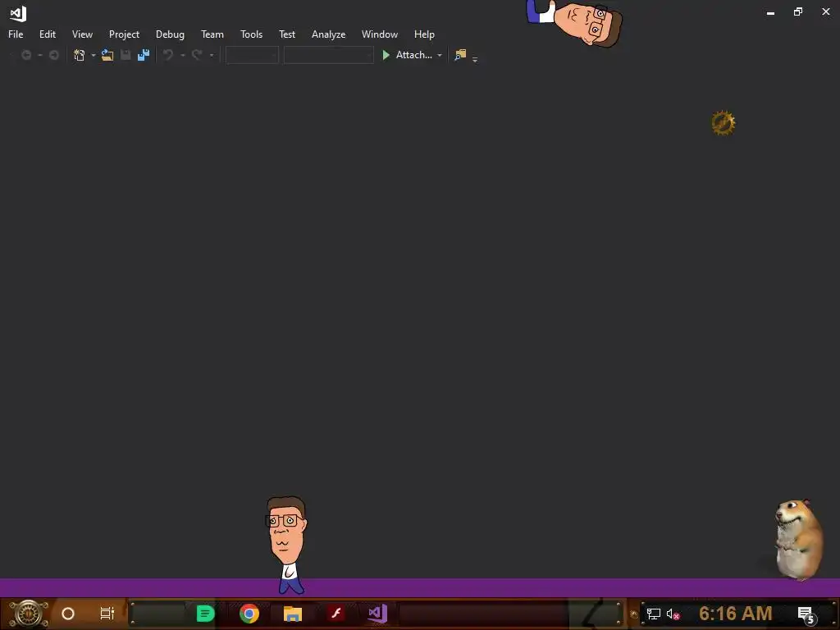Open the green chat app on taskbar

pos(205,614)
